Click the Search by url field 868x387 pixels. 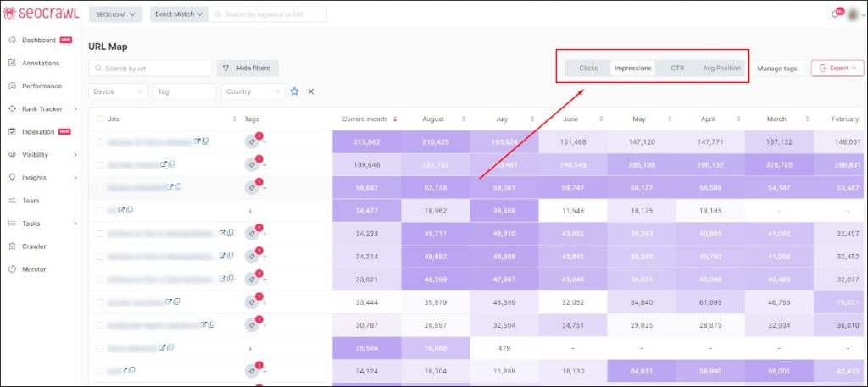click(x=150, y=69)
